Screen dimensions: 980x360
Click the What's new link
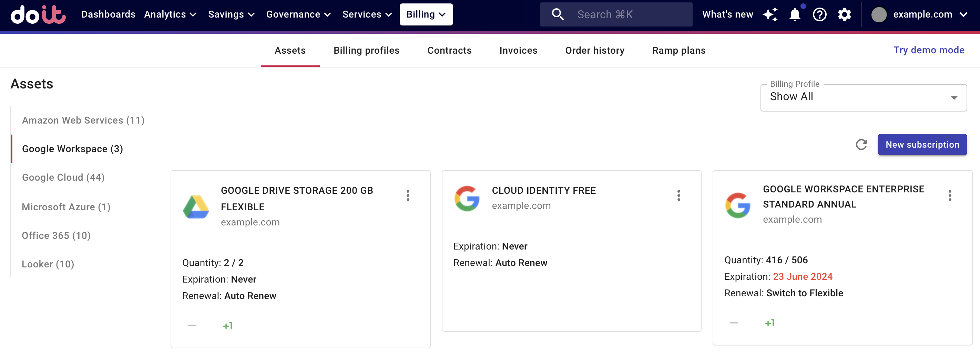point(727,14)
